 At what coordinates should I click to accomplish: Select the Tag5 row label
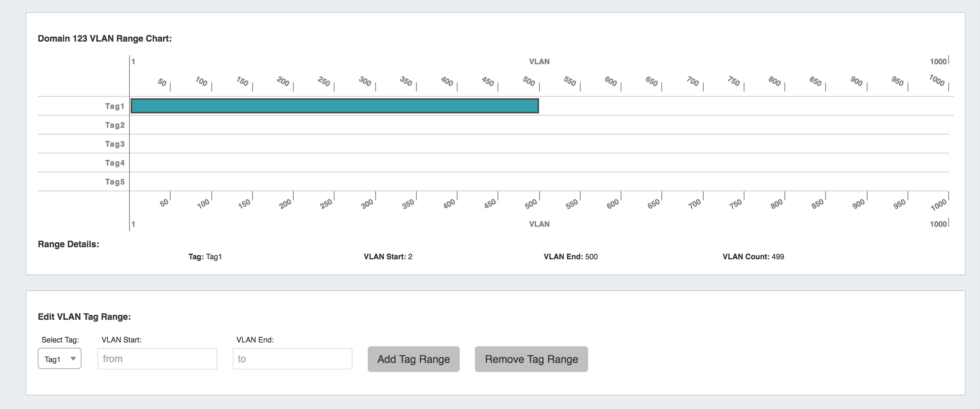pyautogui.click(x=114, y=182)
